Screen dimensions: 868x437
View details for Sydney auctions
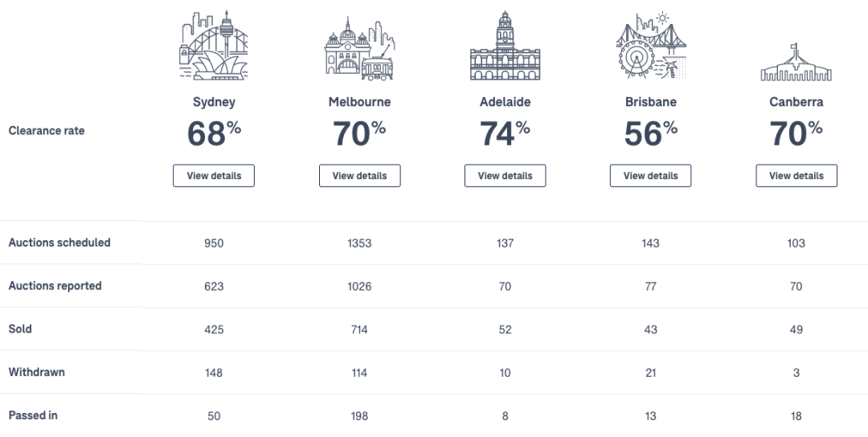coord(214,175)
